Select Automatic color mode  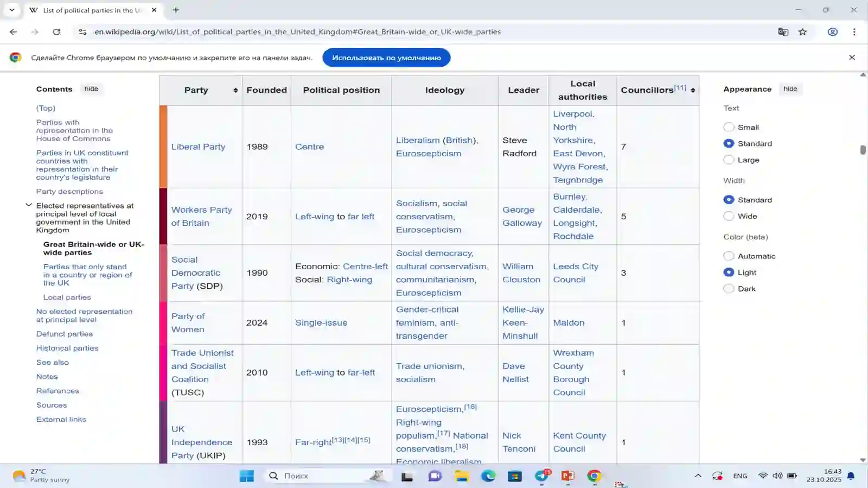coord(729,256)
